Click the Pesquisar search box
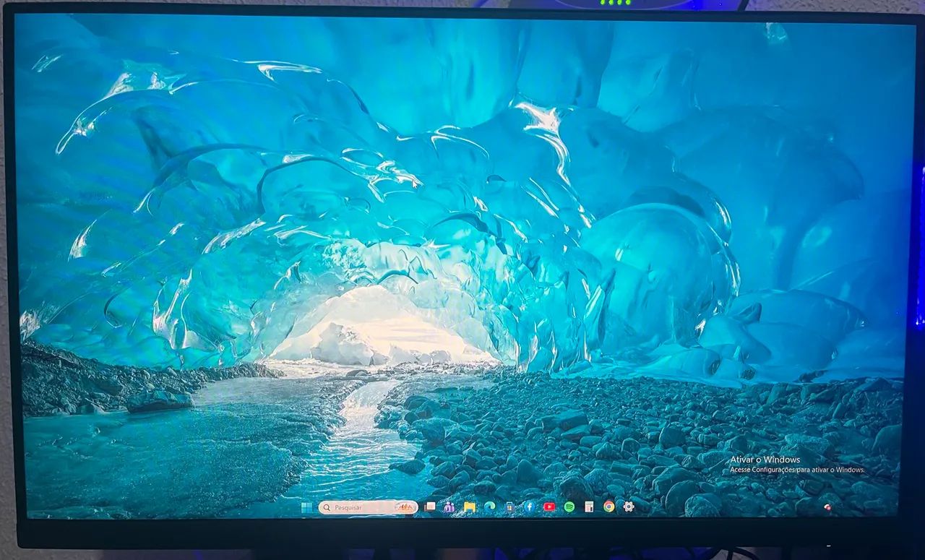Image resolution: width=925 pixels, height=560 pixels. (x=369, y=507)
